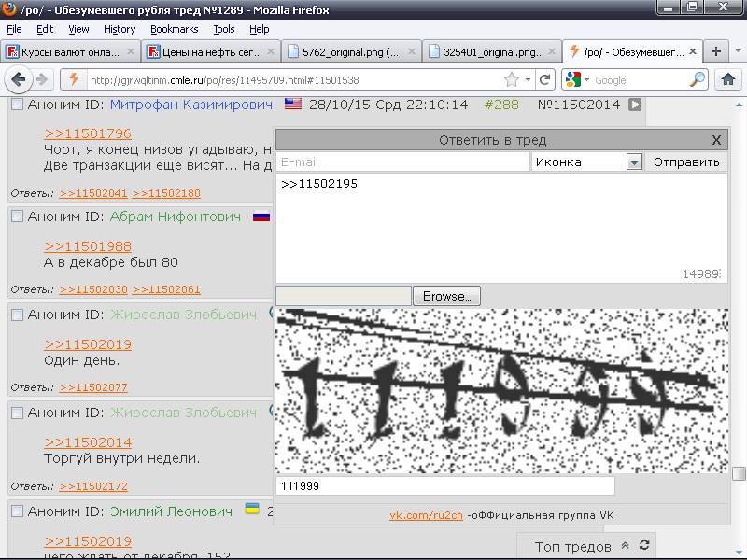The height and width of the screenshot is (560, 747).
Task: Follow the >>11502180 answer link
Action: [x=166, y=193]
